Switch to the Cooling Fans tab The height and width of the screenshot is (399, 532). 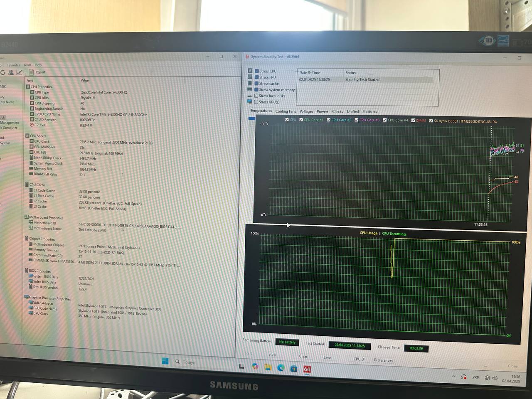(286, 111)
